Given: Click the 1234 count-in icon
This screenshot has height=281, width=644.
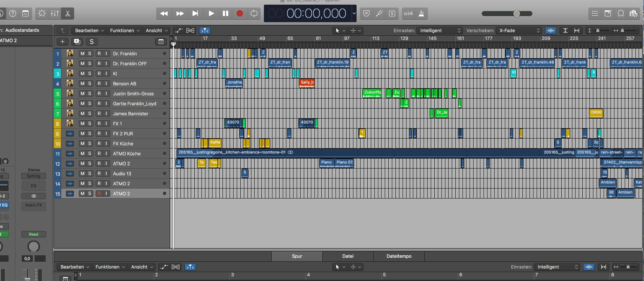Looking at the screenshot, I should (408, 14).
